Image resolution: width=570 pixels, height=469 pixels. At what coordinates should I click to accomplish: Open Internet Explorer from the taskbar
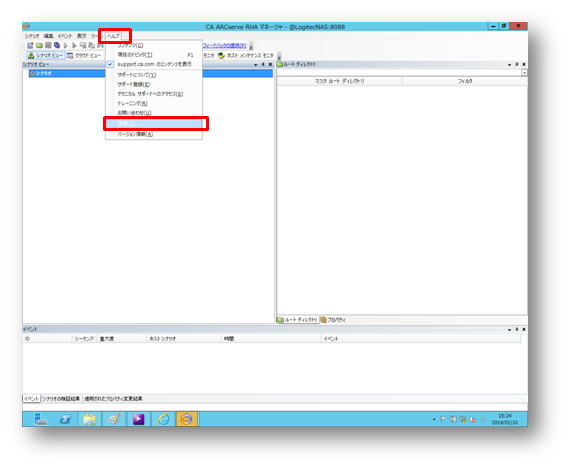[163, 419]
